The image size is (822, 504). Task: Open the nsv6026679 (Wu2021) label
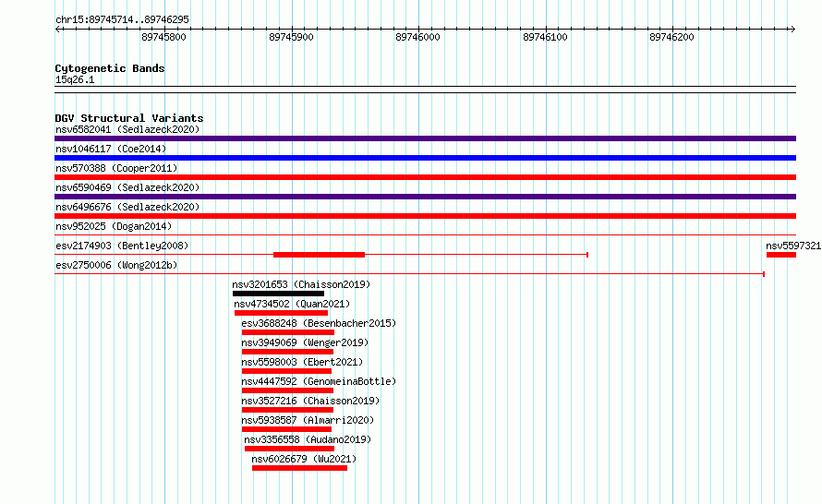pos(304,459)
